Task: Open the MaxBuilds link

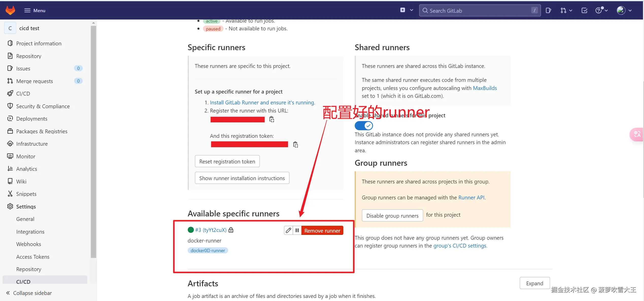Action: point(485,88)
